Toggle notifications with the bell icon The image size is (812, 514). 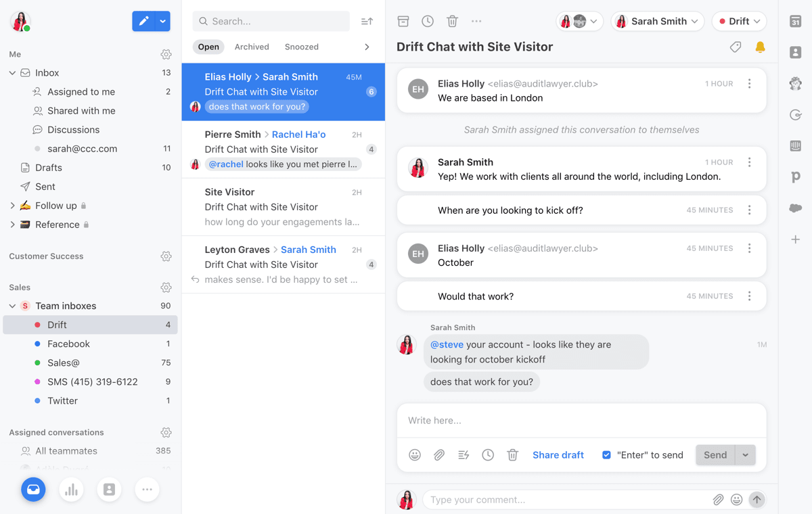tap(759, 47)
